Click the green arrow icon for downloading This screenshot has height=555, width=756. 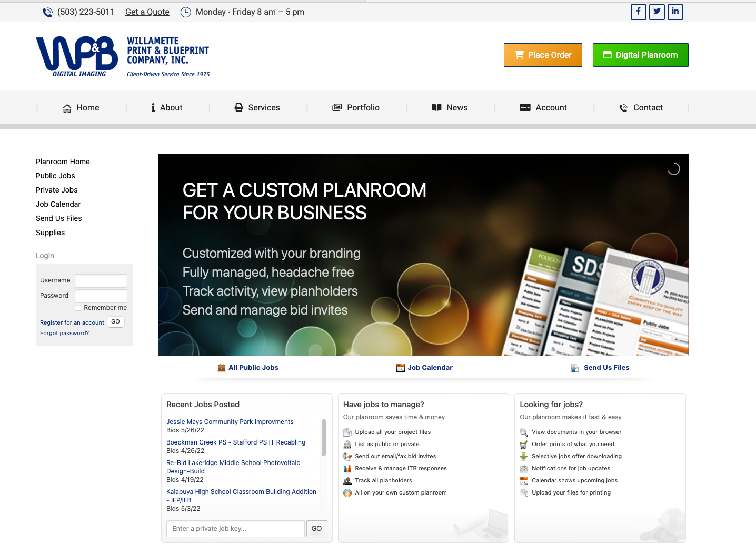click(x=524, y=457)
